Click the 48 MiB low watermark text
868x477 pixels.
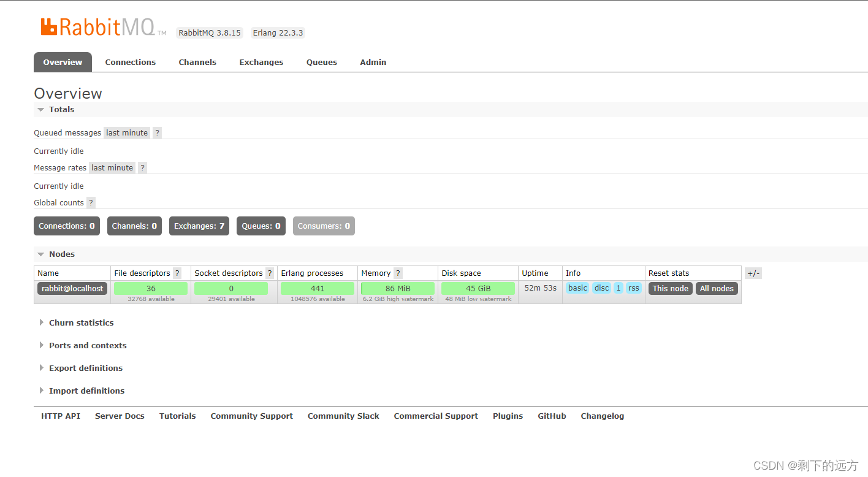(x=478, y=299)
